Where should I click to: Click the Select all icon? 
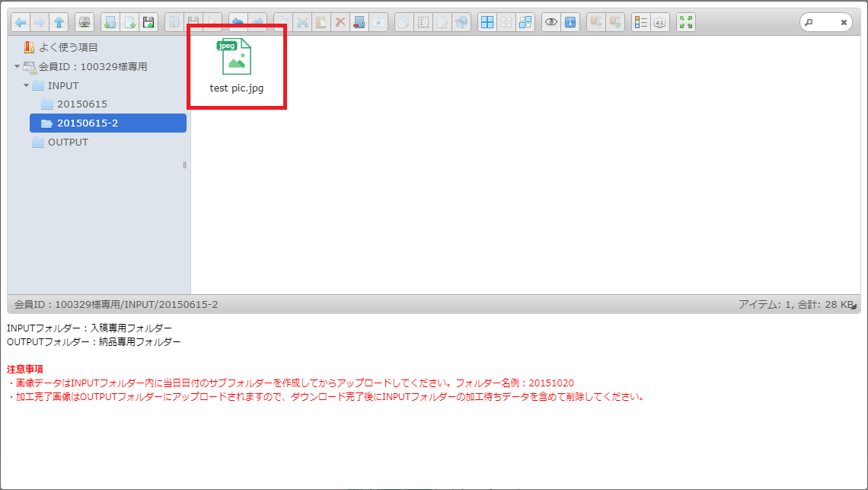pyautogui.click(x=487, y=22)
